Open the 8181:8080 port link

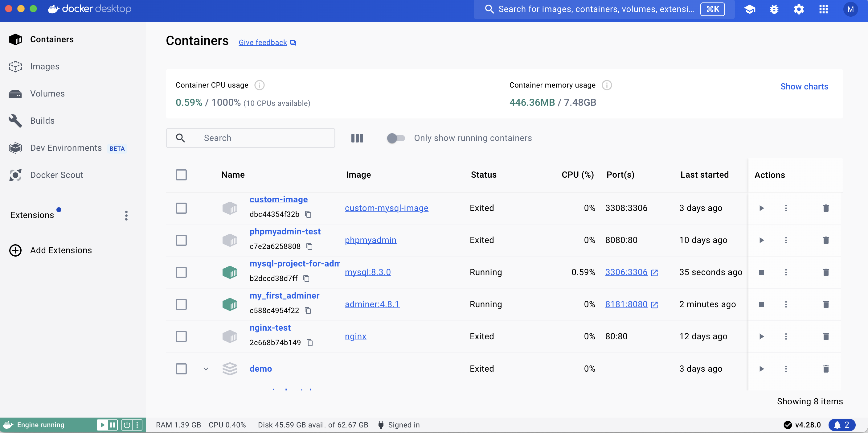pos(626,304)
